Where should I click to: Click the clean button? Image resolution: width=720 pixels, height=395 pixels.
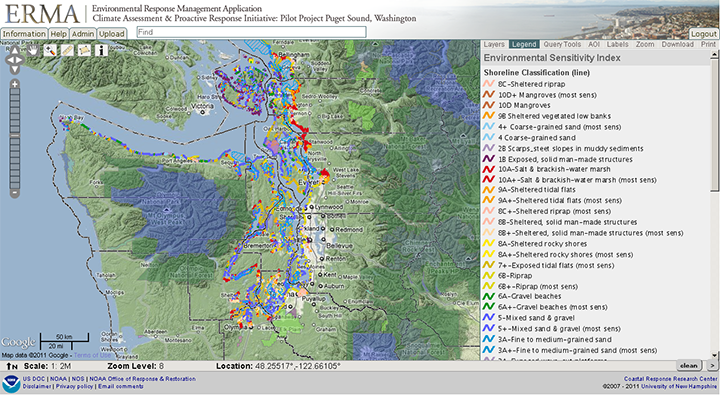click(x=688, y=366)
